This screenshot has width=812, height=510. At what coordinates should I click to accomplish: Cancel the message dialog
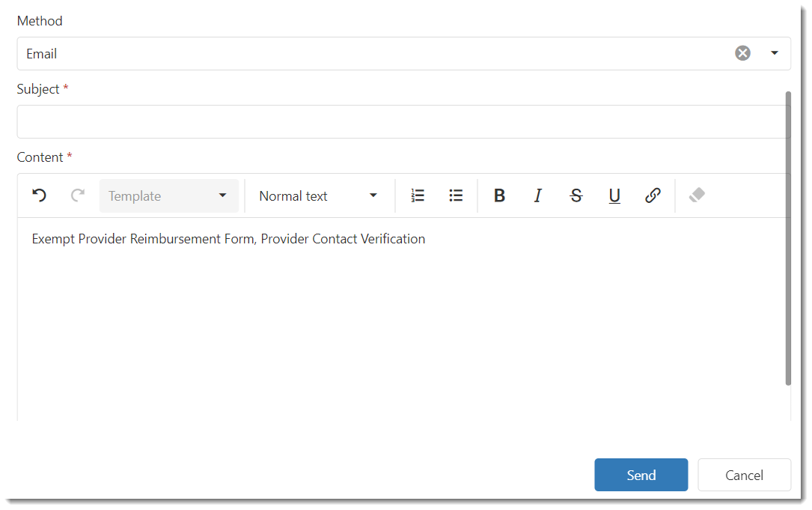(x=744, y=475)
